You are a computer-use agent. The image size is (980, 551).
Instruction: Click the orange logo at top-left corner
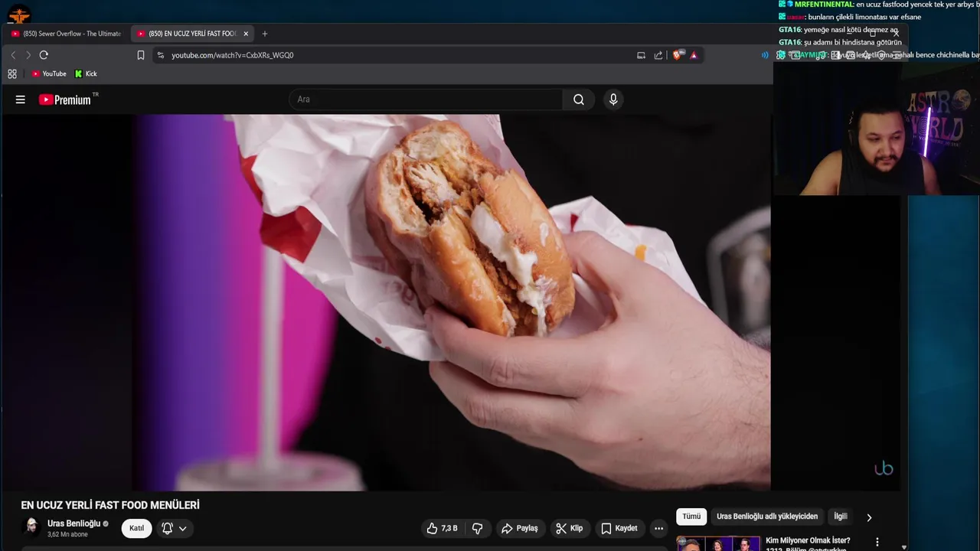tap(19, 14)
